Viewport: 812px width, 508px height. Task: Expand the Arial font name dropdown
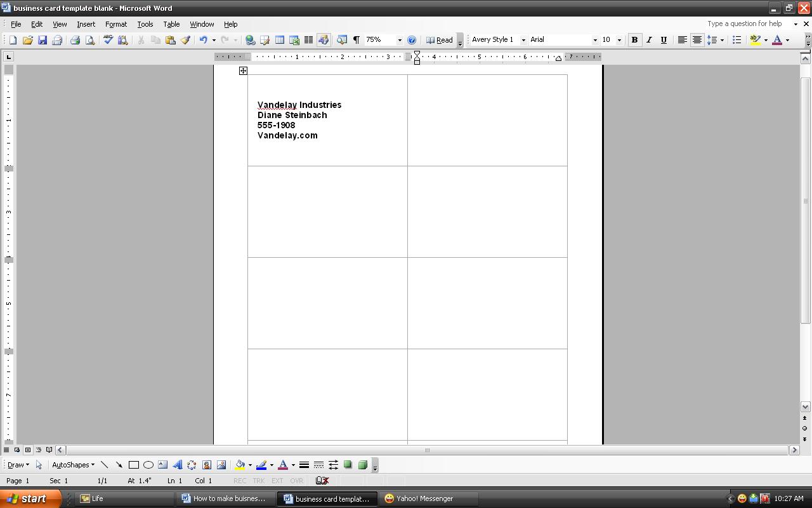pos(594,40)
